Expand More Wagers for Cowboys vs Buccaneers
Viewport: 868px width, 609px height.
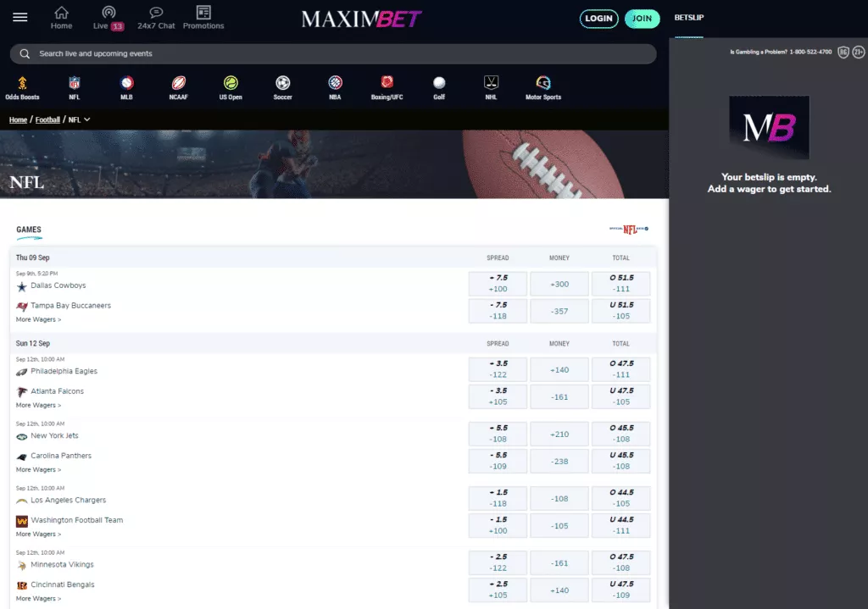pos(38,319)
